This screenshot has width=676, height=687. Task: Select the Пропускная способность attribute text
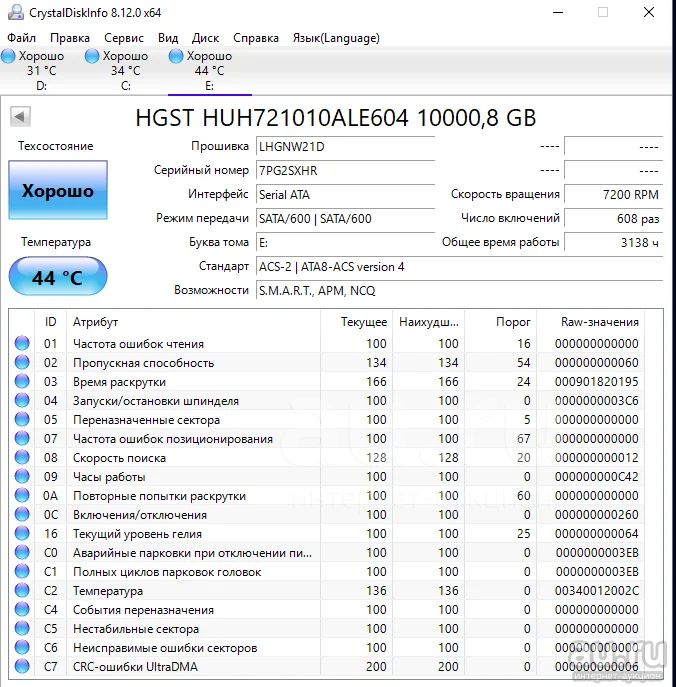click(143, 363)
